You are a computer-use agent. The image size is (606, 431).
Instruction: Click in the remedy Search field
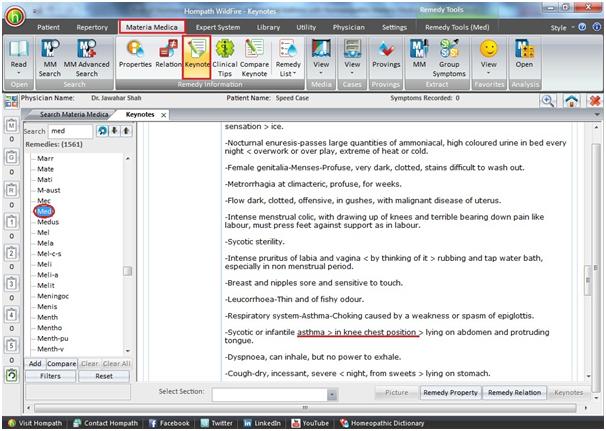pyautogui.click(x=70, y=131)
